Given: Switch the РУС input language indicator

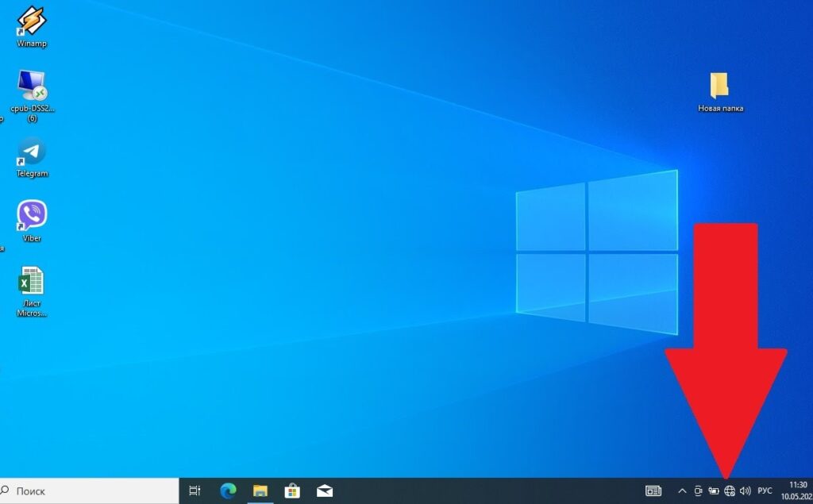Looking at the screenshot, I should pos(765,491).
